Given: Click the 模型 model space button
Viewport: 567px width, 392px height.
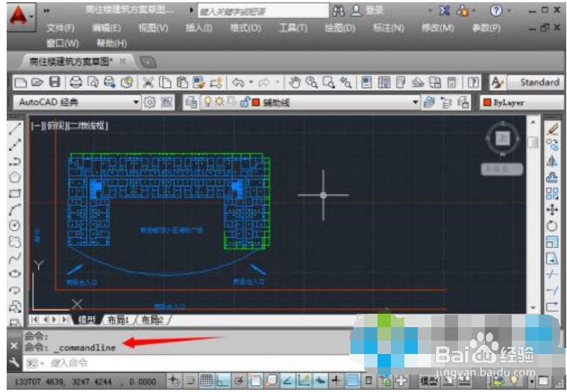Looking at the screenshot, I should click(x=430, y=380).
